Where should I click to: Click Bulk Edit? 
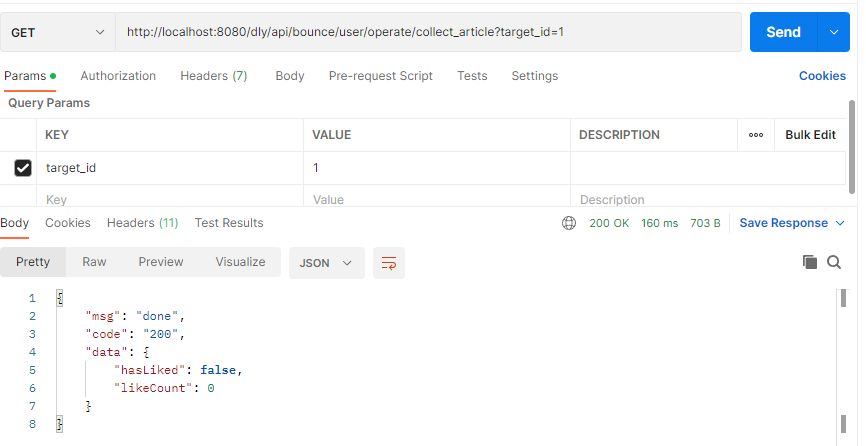click(810, 135)
